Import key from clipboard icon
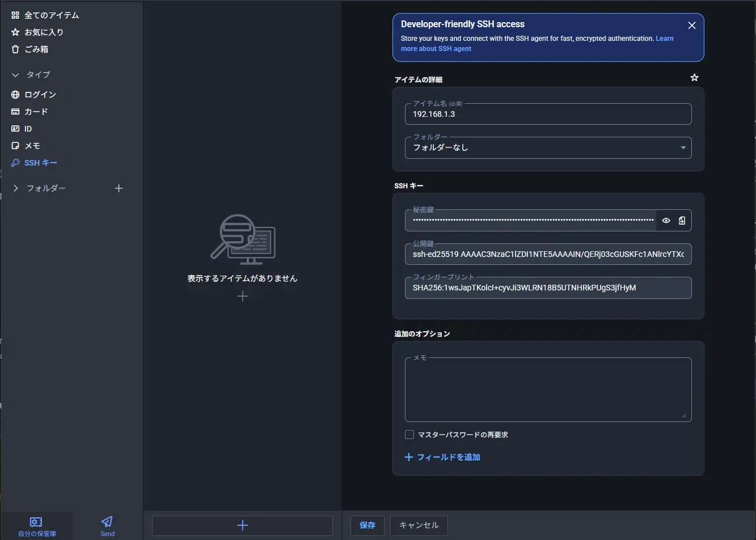Screen dimensions: 756x540 682,221
